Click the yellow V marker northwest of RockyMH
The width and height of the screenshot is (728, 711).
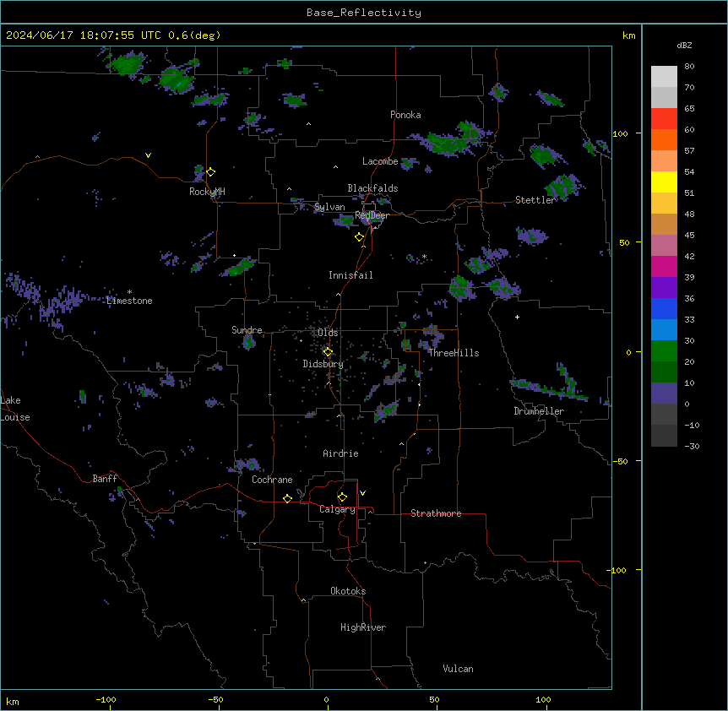(148, 155)
